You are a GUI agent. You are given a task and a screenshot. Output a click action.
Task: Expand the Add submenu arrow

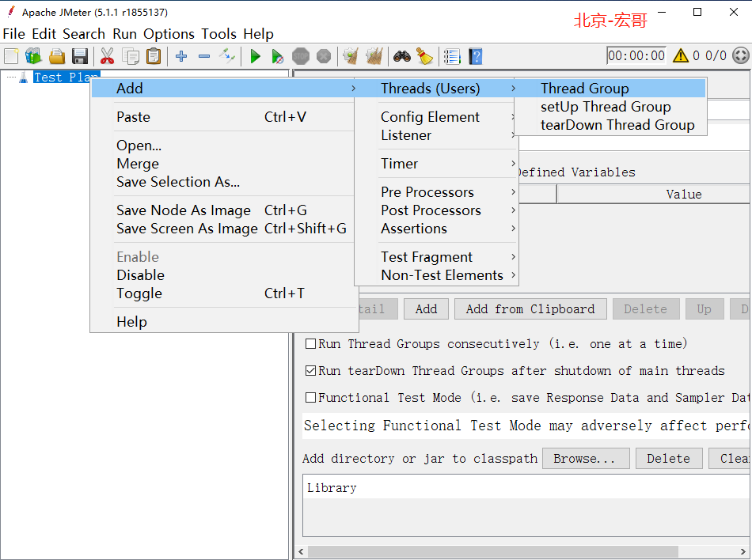[x=353, y=88]
